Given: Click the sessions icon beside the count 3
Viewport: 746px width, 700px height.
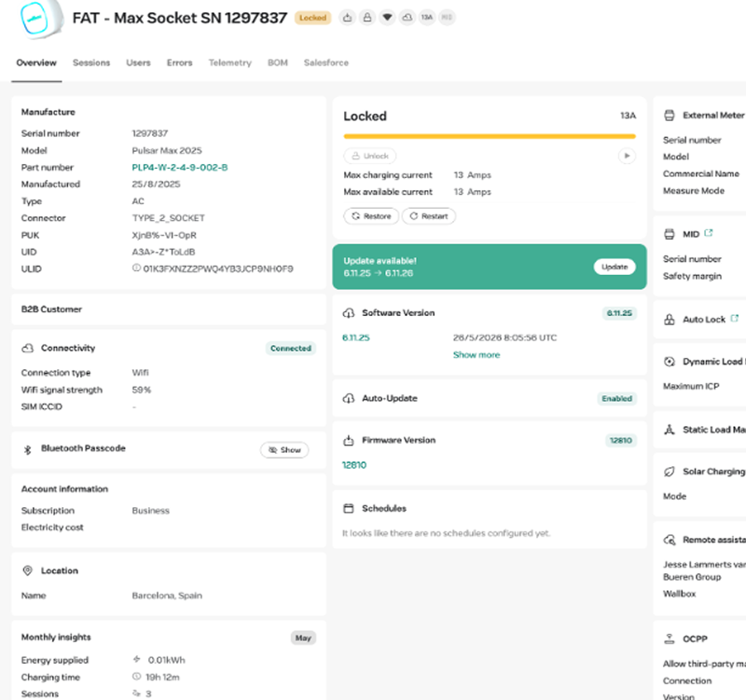Looking at the screenshot, I should 136,693.
